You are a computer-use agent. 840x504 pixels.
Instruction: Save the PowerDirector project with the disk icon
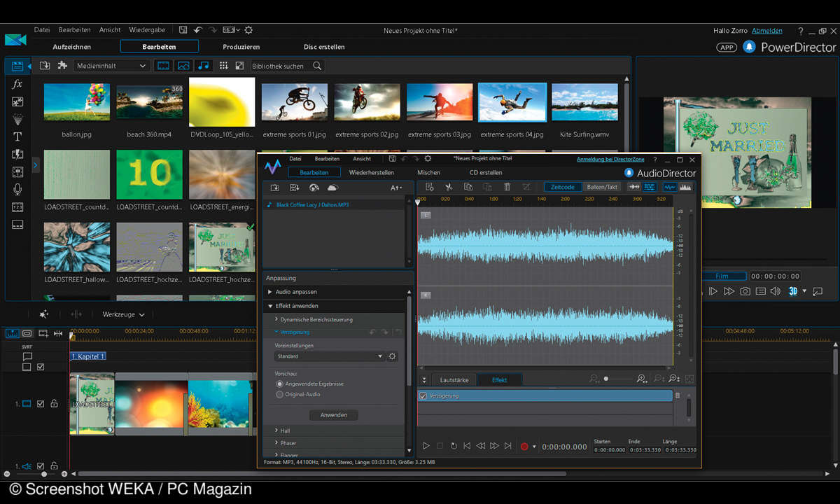[x=183, y=30]
